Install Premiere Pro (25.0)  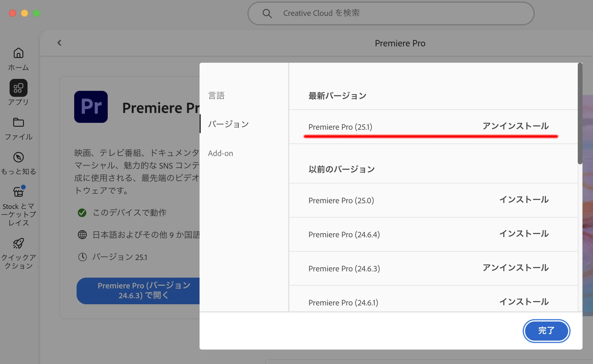pyautogui.click(x=524, y=200)
